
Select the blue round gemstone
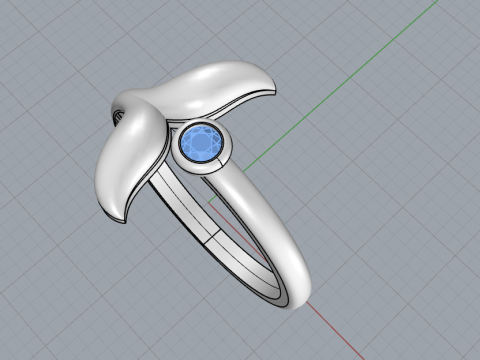coord(201,143)
